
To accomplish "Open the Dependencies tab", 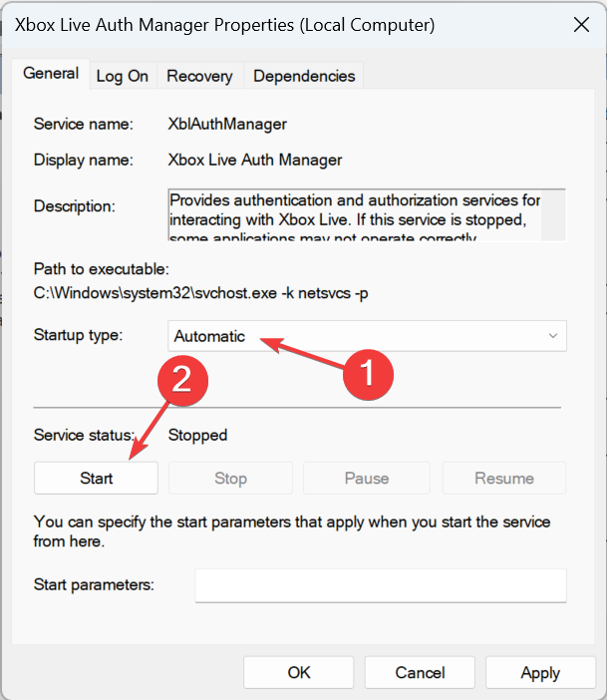I will [304, 76].
